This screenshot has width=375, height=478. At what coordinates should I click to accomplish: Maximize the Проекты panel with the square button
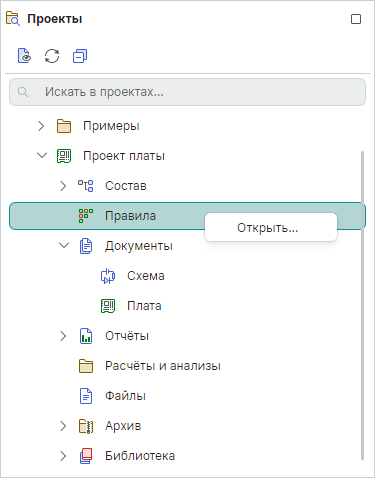(x=356, y=19)
